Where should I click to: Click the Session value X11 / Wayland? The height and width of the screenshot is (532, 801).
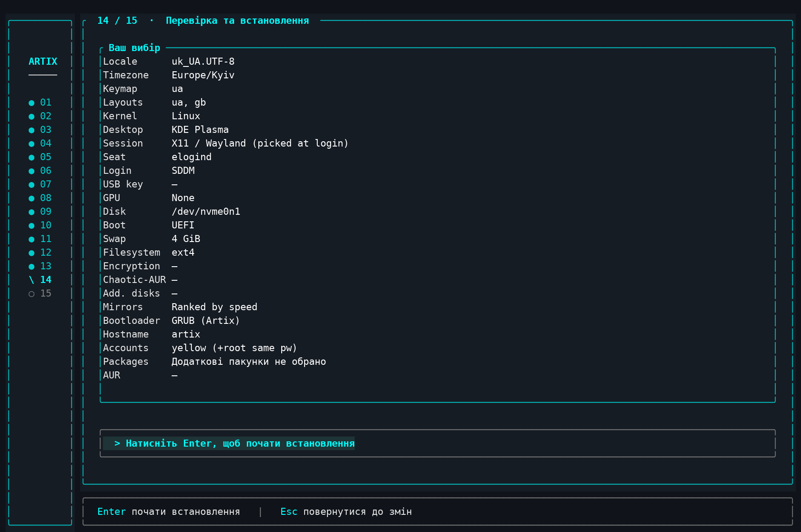coord(260,143)
